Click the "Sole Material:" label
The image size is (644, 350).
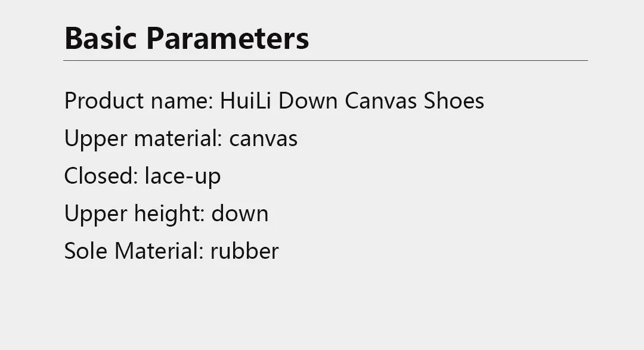pos(134,251)
